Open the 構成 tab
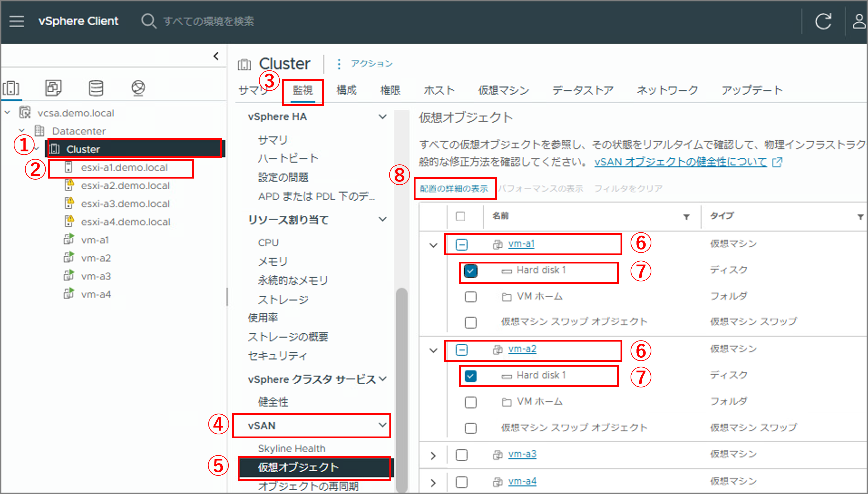The height and width of the screenshot is (494, 868). 346,90
